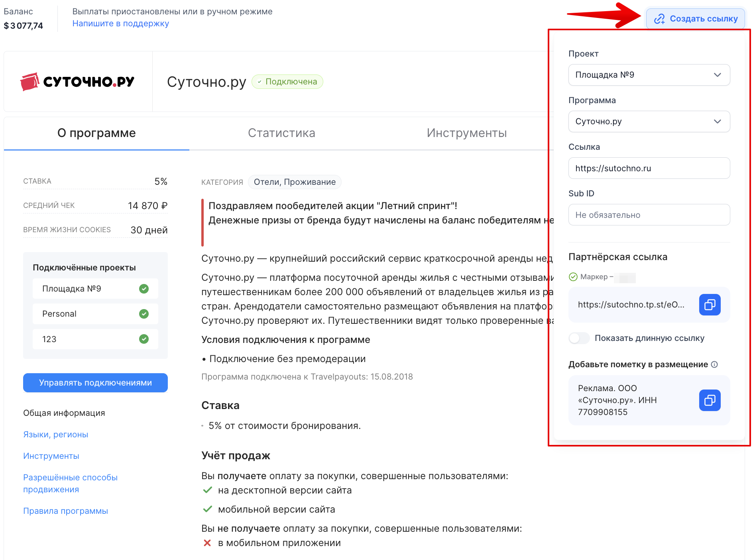Open the Языки, регионы link
This screenshot has height=560, width=755.
click(x=55, y=435)
